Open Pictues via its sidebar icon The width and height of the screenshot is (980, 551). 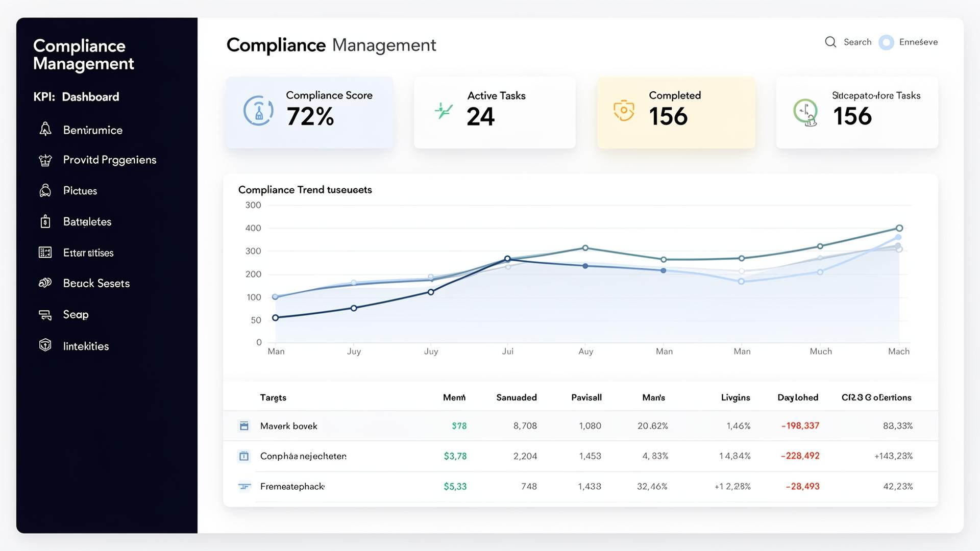coord(45,191)
